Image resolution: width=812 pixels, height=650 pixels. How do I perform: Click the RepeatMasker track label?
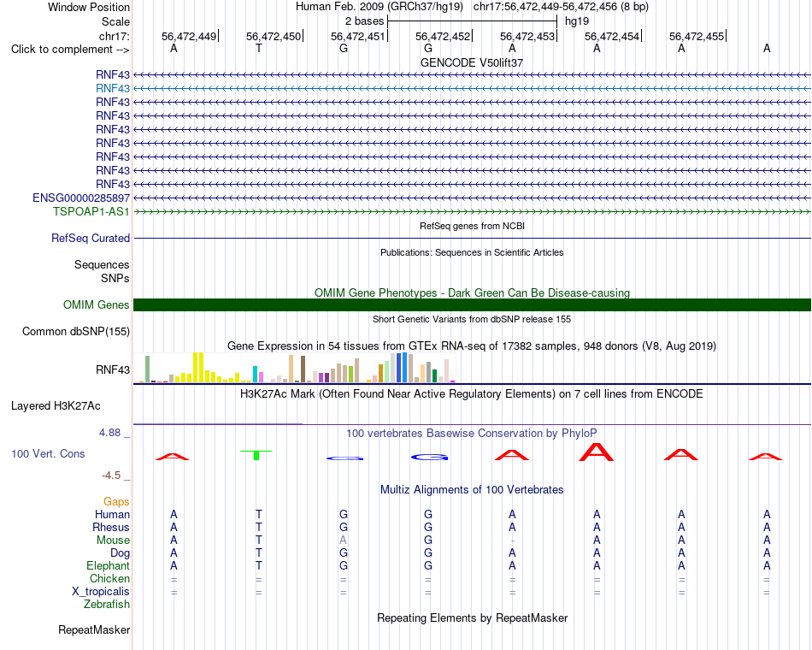(x=94, y=630)
